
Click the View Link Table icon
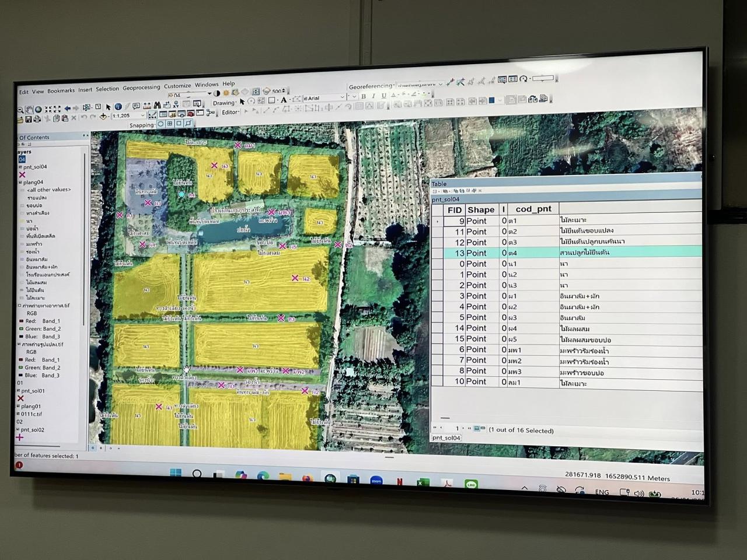click(513, 79)
